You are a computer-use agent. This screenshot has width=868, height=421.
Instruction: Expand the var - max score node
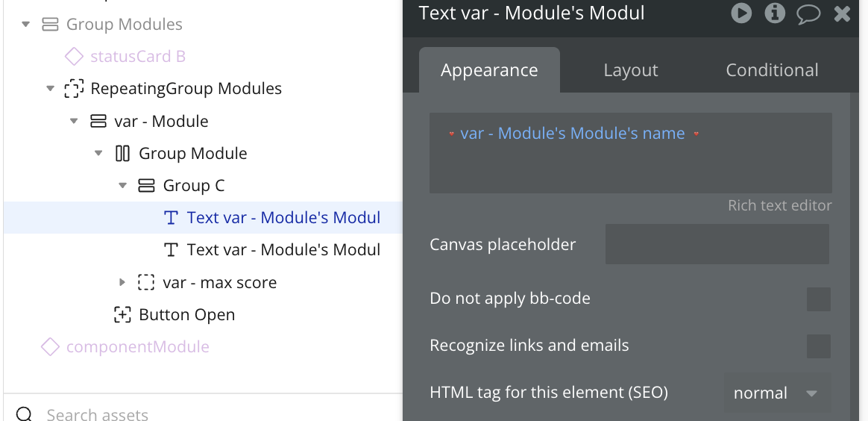(122, 282)
